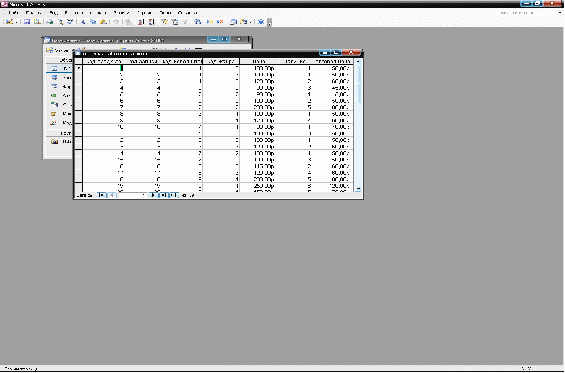
Task: Click the Insert Hyperlink toolbar icon
Action: click(128, 22)
